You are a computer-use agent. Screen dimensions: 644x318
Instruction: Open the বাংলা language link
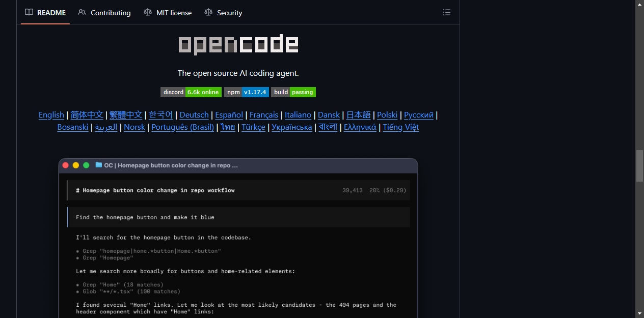tap(328, 127)
